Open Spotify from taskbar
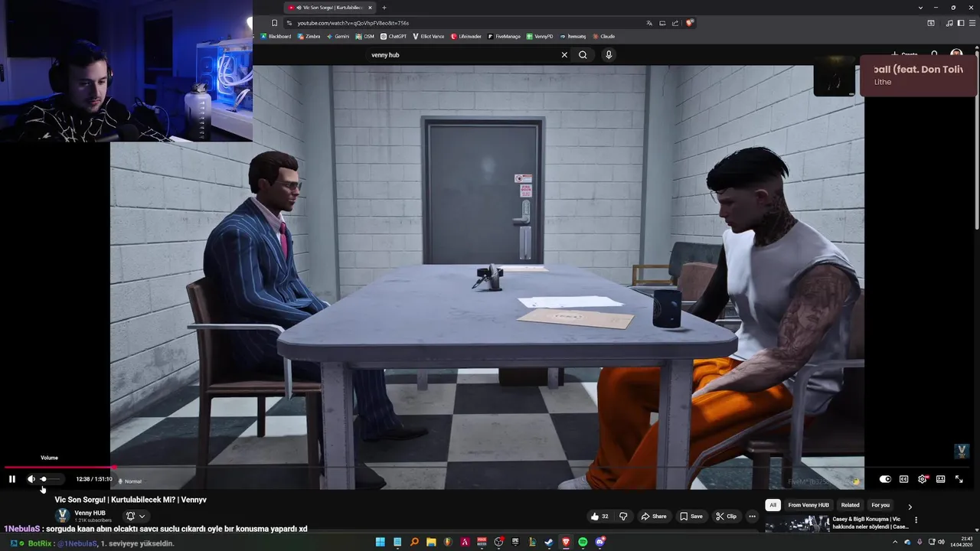Viewport: 980px width, 551px height. (x=583, y=542)
